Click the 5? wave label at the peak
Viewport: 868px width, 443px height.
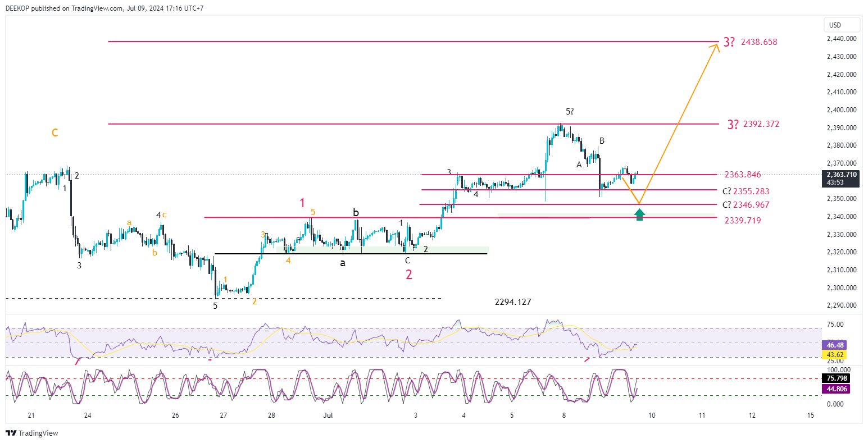click(x=570, y=112)
